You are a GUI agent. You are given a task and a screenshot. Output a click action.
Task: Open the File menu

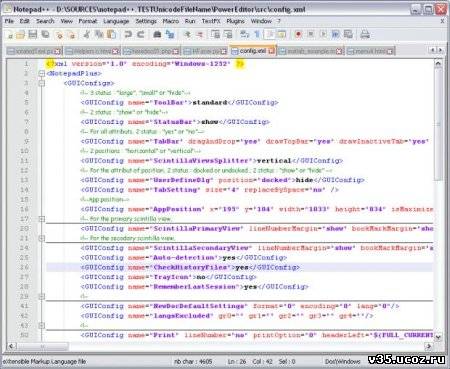point(9,21)
